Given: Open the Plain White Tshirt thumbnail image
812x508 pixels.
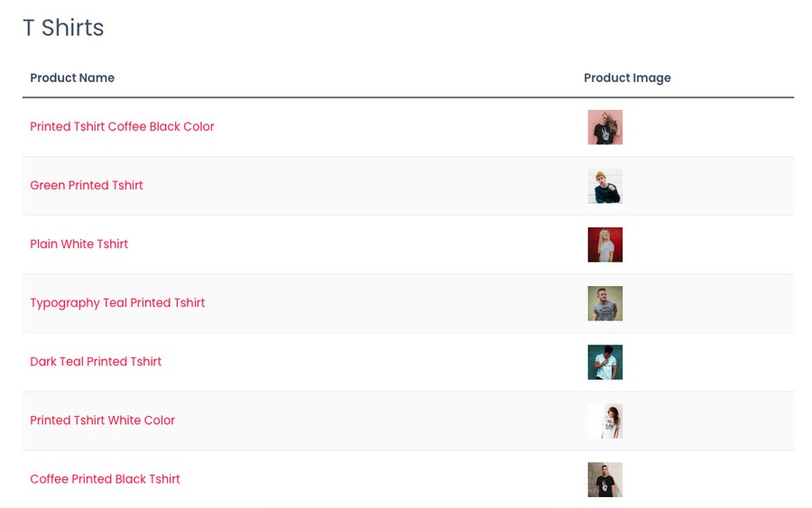Looking at the screenshot, I should click(x=604, y=245).
